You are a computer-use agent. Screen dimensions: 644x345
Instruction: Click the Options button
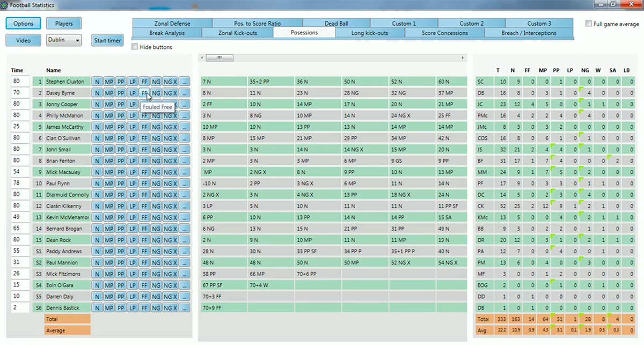(24, 24)
